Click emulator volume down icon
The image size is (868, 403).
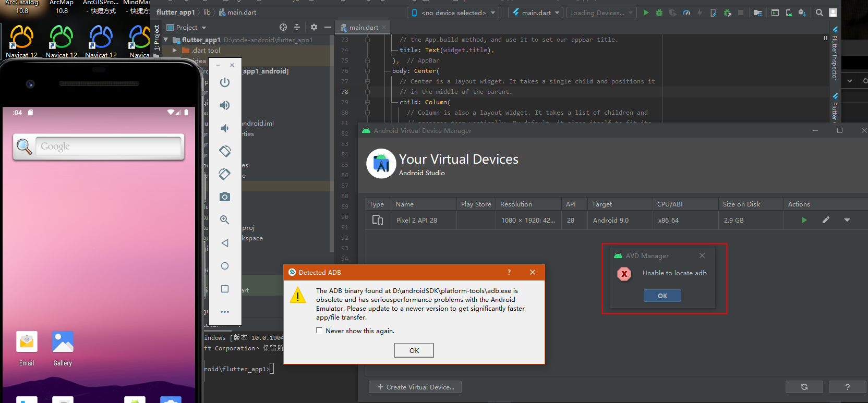pos(225,128)
